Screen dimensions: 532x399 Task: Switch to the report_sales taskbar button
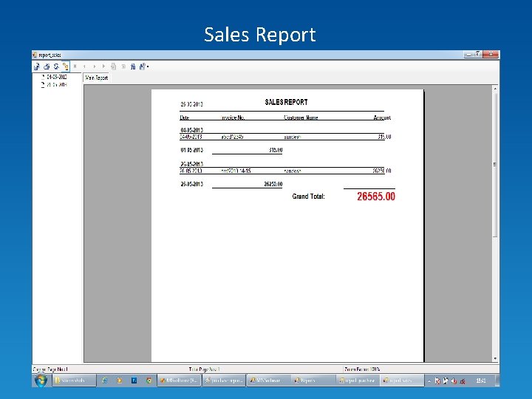pyautogui.click(x=402, y=381)
